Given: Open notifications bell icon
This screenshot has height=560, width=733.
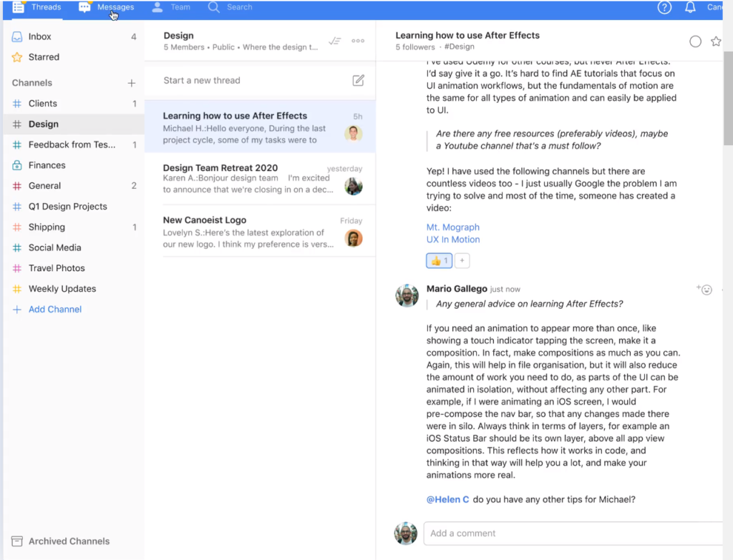Looking at the screenshot, I should [x=690, y=7].
